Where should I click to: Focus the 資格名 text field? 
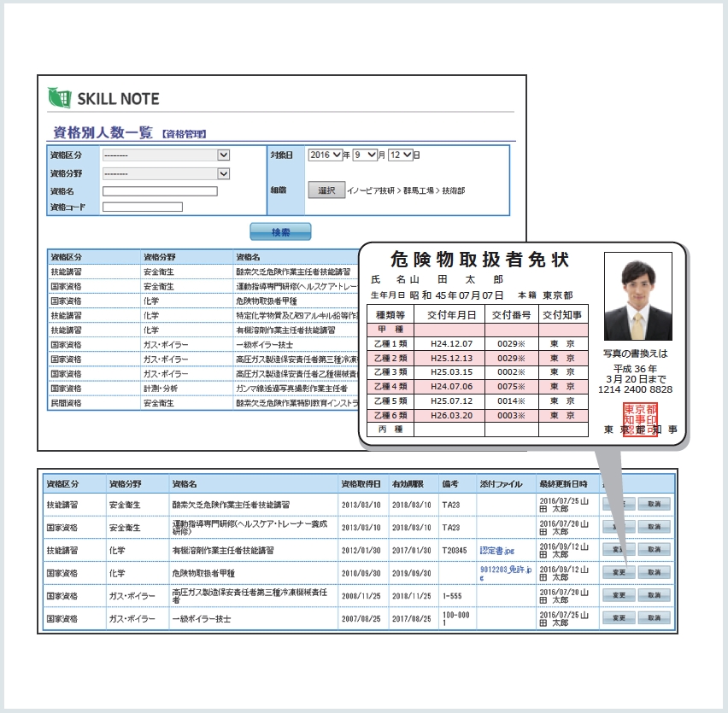coord(160,191)
